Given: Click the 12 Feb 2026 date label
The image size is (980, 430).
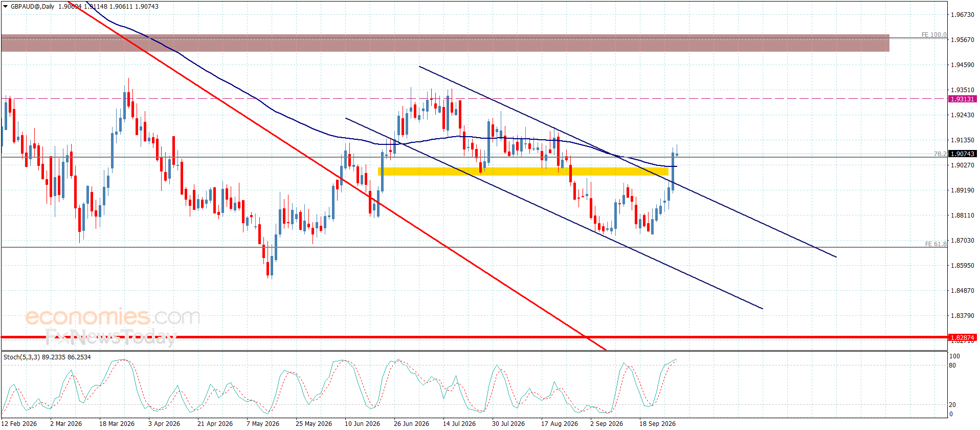Looking at the screenshot, I should [x=19, y=424].
